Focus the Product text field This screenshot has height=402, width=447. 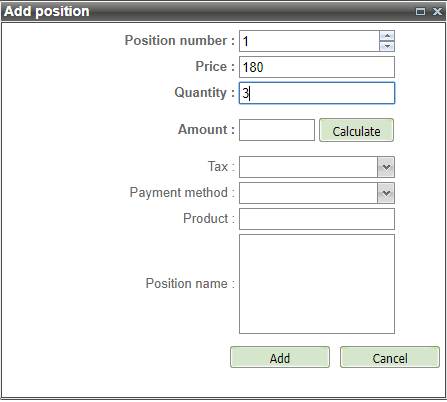tap(317, 219)
